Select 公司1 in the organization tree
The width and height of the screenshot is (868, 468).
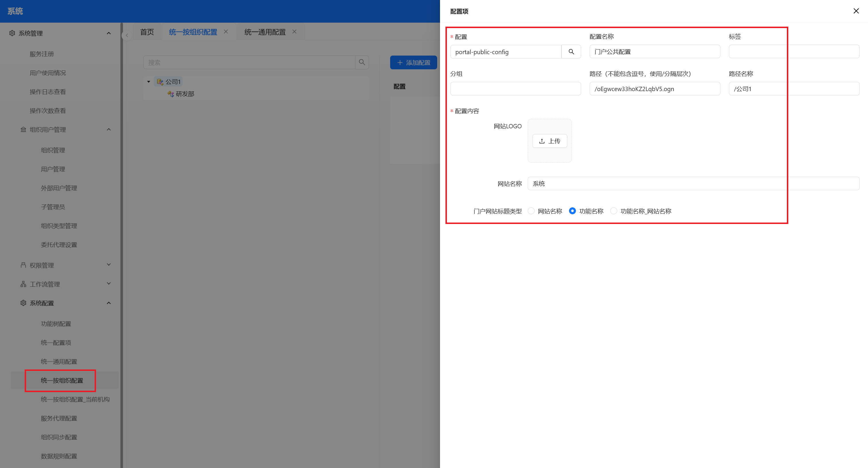pos(173,82)
